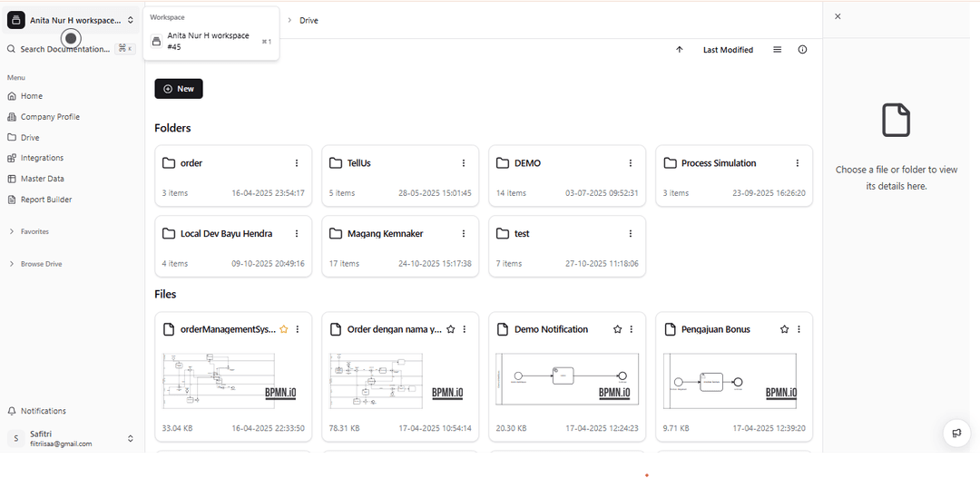Open options menu for DEMO folder

[x=631, y=163]
